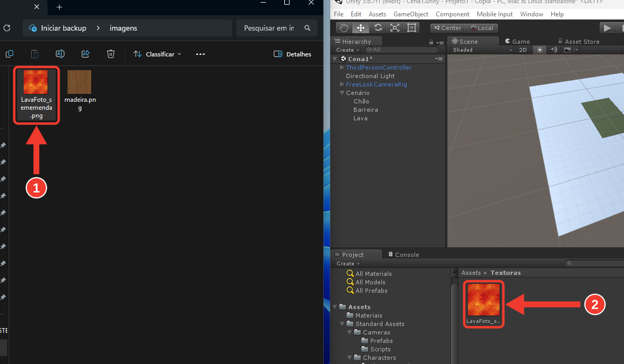Collapse the Cameras folder
This screenshot has height=364, width=624.
(349, 332)
